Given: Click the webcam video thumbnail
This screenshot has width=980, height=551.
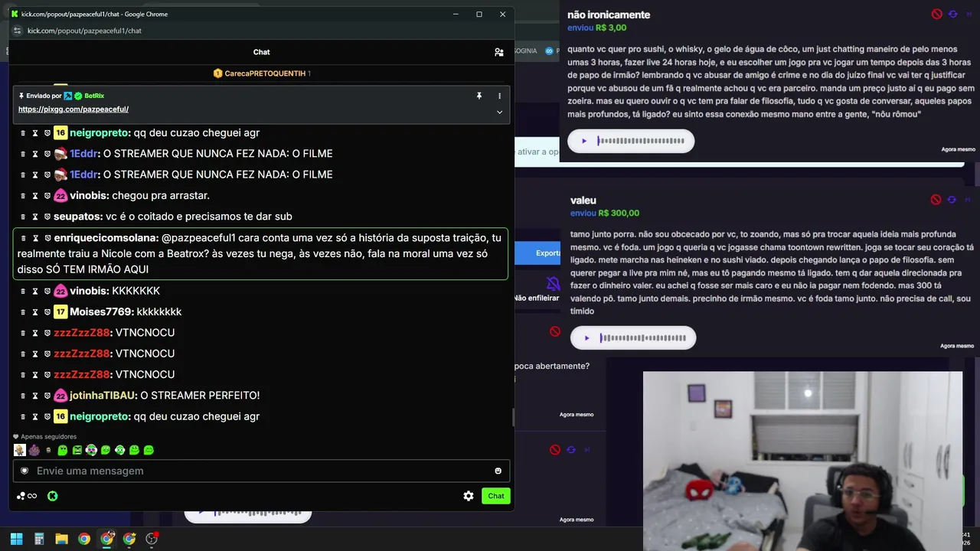Looking at the screenshot, I should [x=802, y=461].
